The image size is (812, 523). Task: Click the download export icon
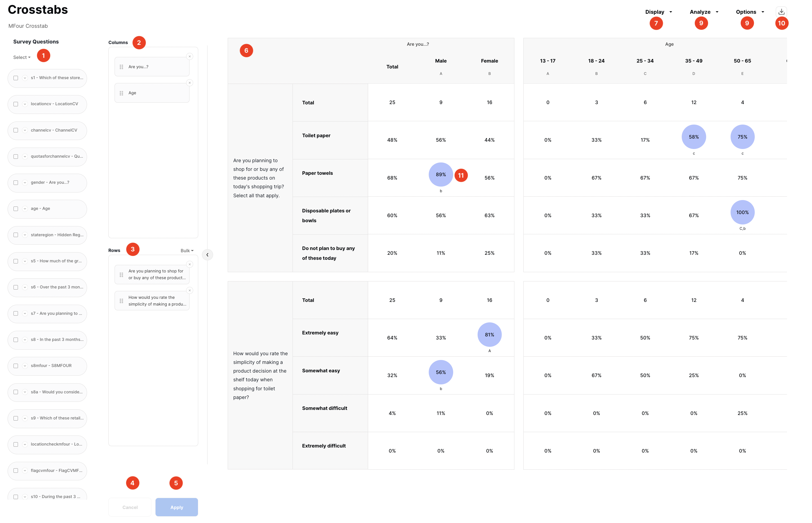point(781,12)
